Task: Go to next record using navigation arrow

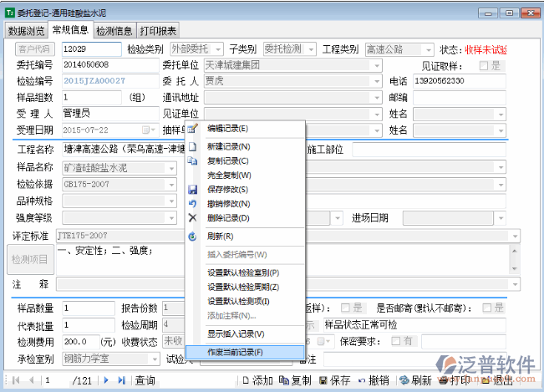Action: pos(107,380)
